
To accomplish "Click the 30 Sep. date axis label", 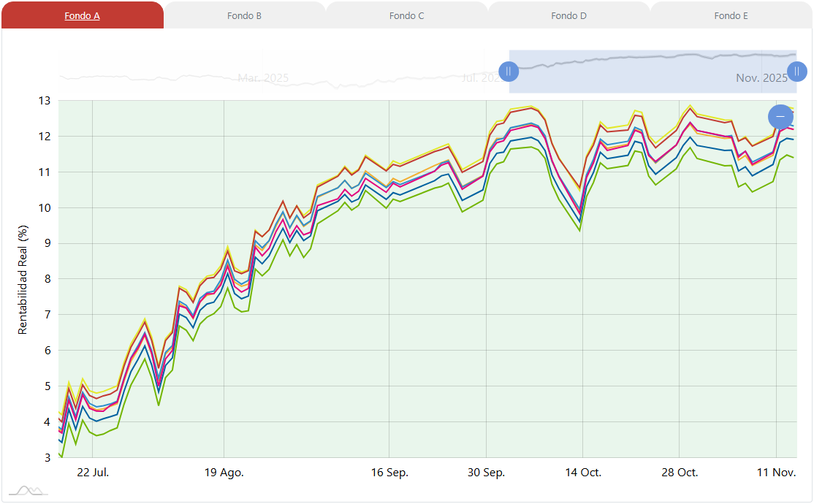I will [x=486, y=473].
